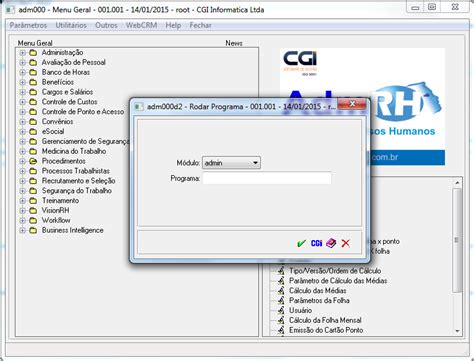The height and width of the screenshot is (361, 474).
Task: Open Usuário shortcut text
Action: 300,310
